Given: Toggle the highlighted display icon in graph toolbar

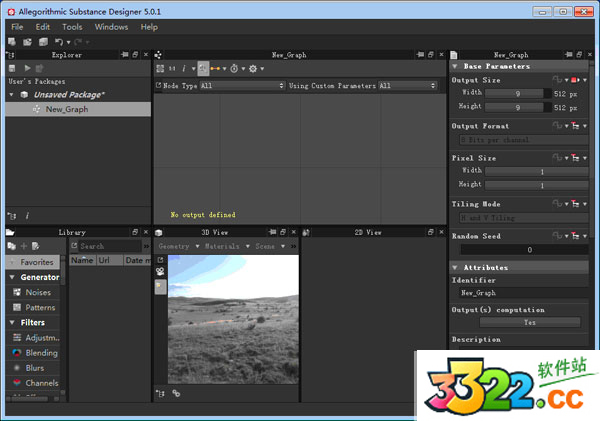Looking at the screenshot, I should (x=203, y=69).
